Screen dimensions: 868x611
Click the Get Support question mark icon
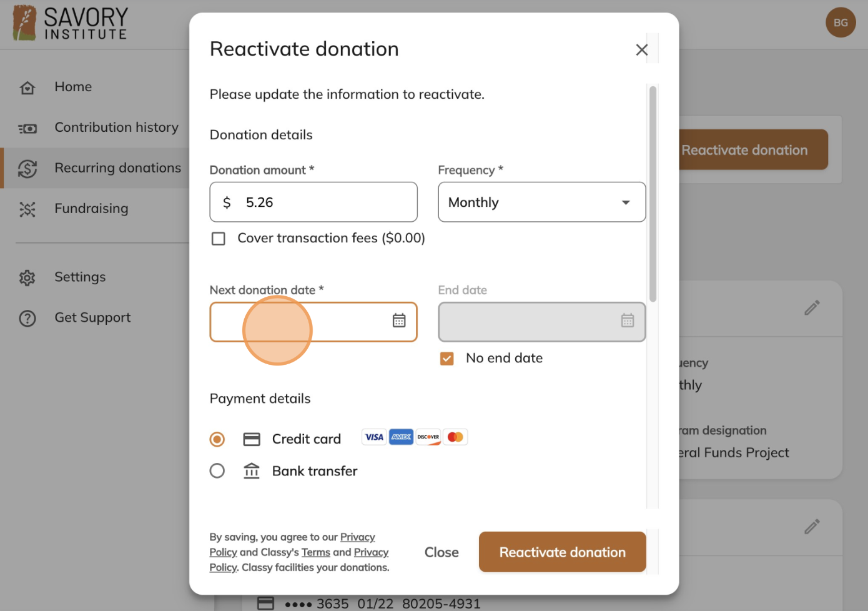coord(27,319)
